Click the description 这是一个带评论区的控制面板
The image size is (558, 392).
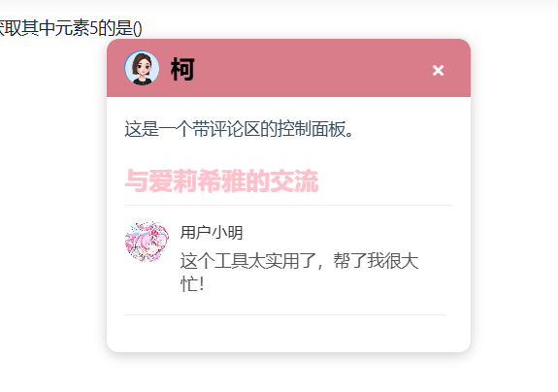[x=239, y=129]
